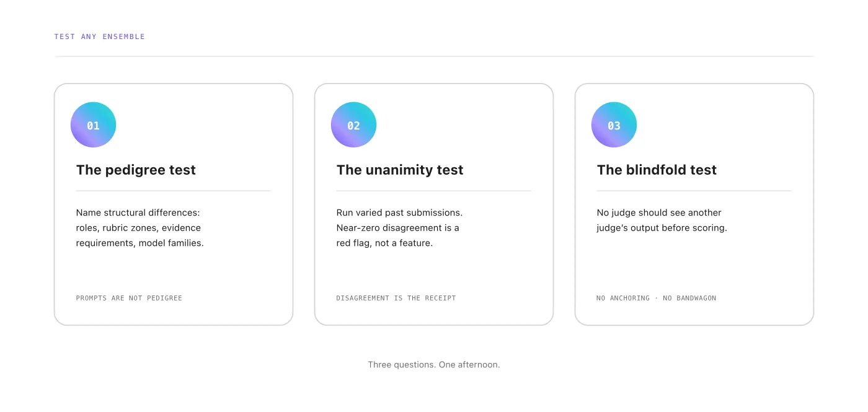Click the gradient 02 badge icon

353,125
